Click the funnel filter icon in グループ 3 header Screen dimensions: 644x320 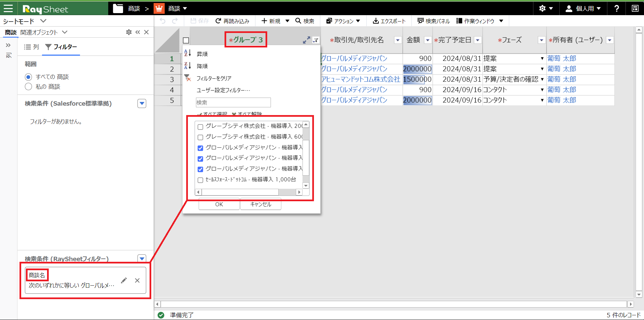(x=316, y=40)
